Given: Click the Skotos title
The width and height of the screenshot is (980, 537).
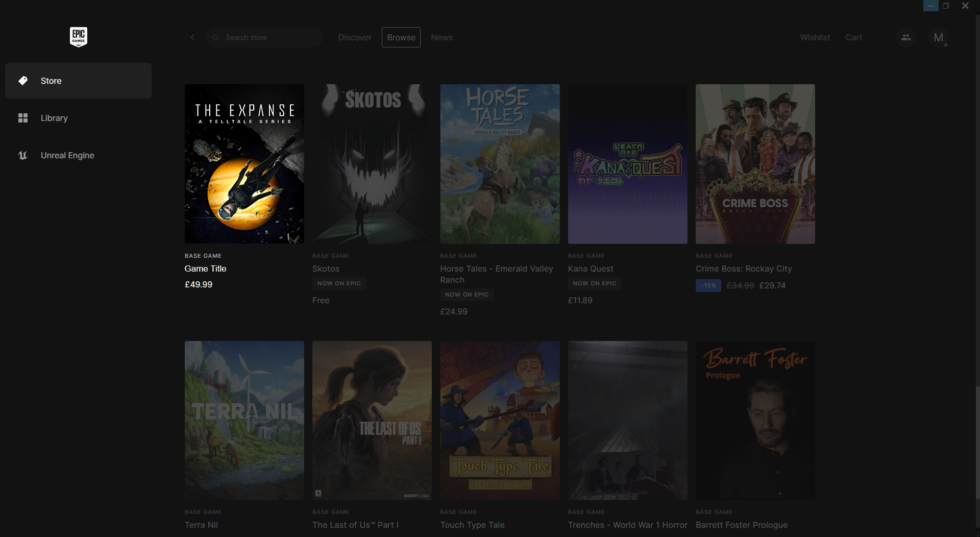Looking at the screenshot, I should pos(326,268).
